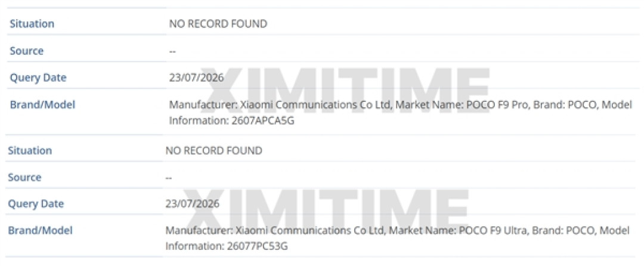
Task: Select the first 23/07/2026 date value
Action: point(197,78)
